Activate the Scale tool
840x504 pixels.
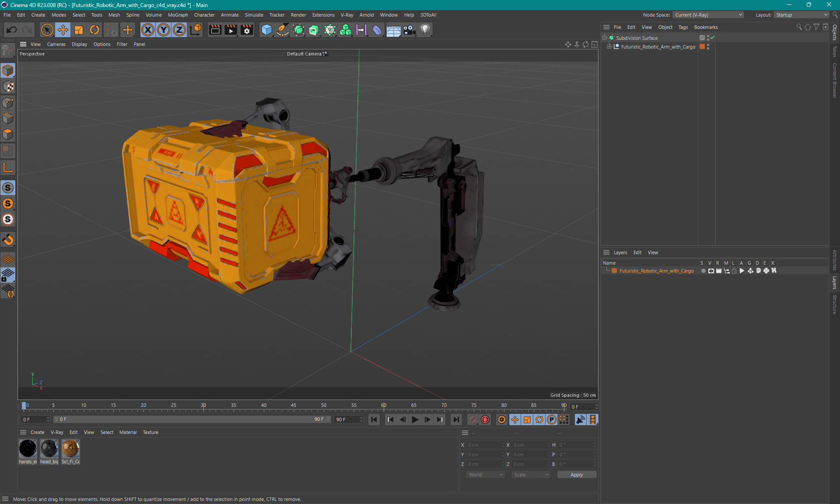(79, 30)
